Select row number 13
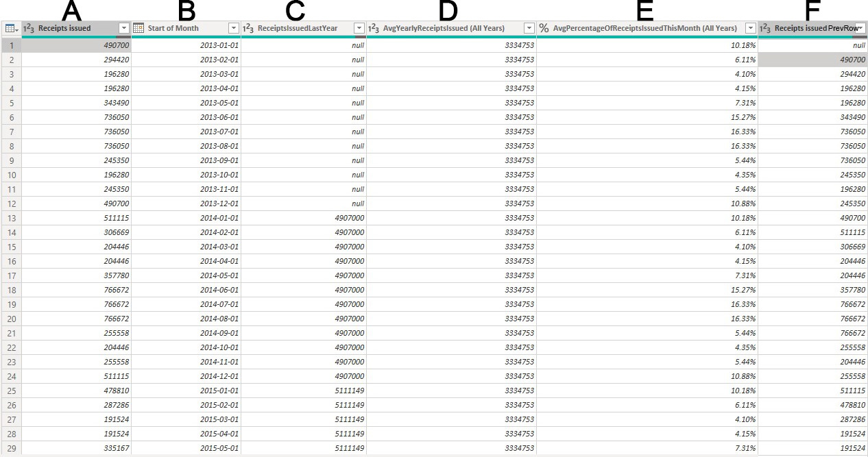The image size is (868, 457). coord(11,218)
